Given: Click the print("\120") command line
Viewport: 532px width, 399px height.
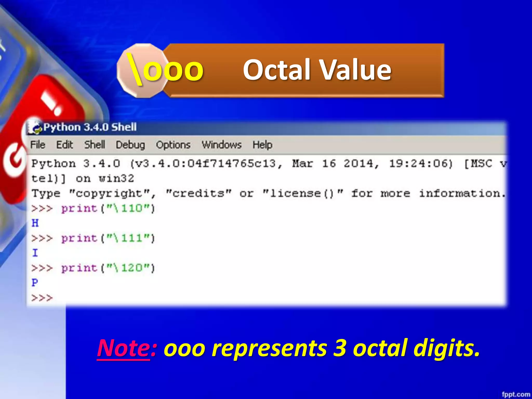Looking at the screenshot, I should click(108, 268).
